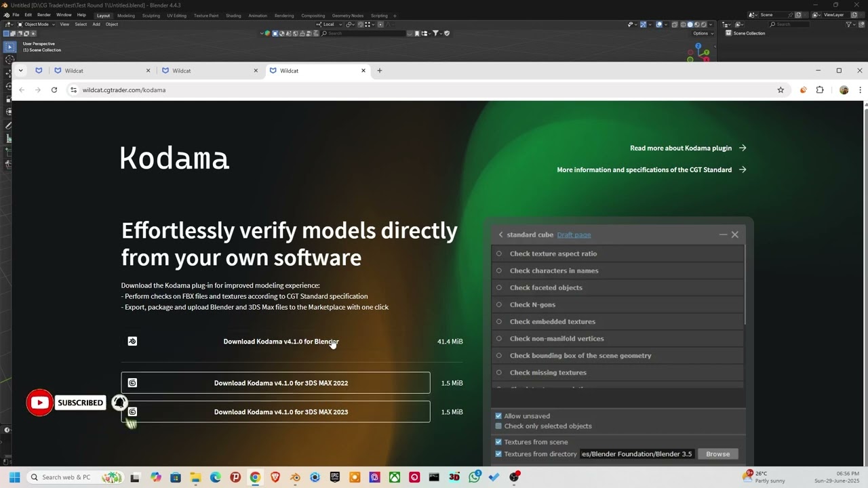868x488 pixels.
Task: Open the browser extensions puzzle icon
Action: coord(820,89)
